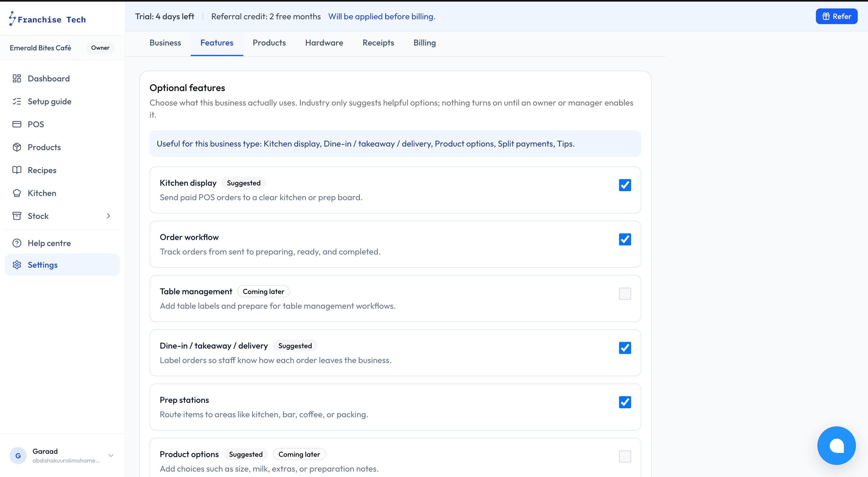Image resolution: width=868 pixels, height=477 pixels.
Task: Open the Garaad account dropdown chevron
Action: (111, 455)
